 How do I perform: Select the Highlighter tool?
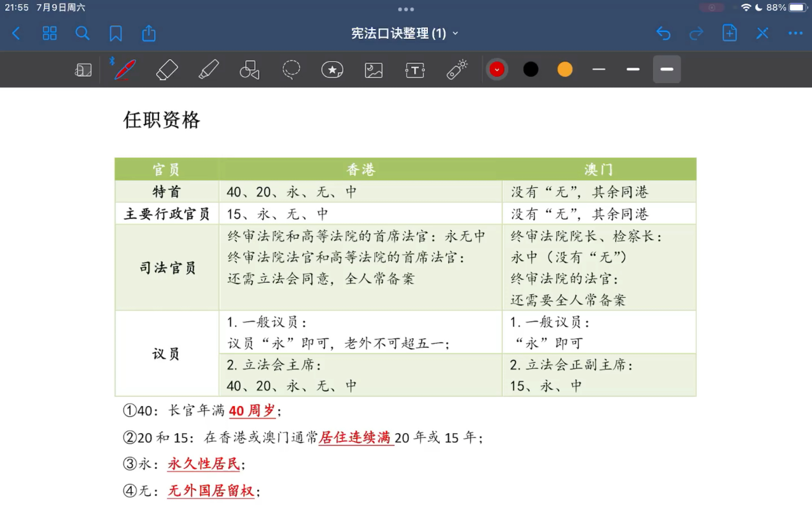208,69
